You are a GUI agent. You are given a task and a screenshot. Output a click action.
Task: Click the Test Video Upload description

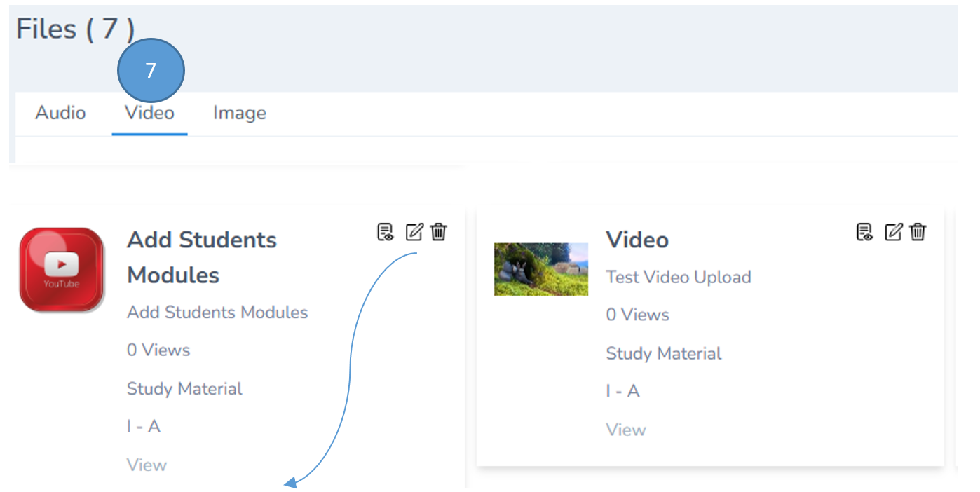[x=678, y=277]
